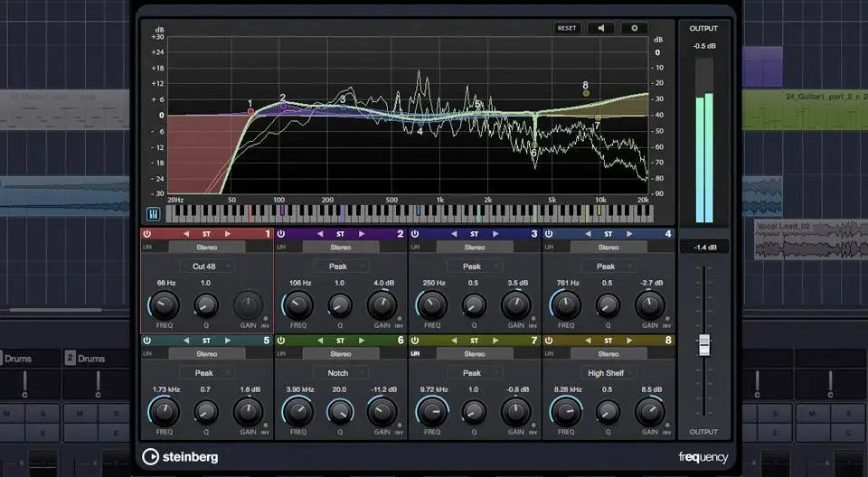Viewport: 868px width, 477px height.
Task: Click band 6 Stereo button
Action: coord(341,353)
